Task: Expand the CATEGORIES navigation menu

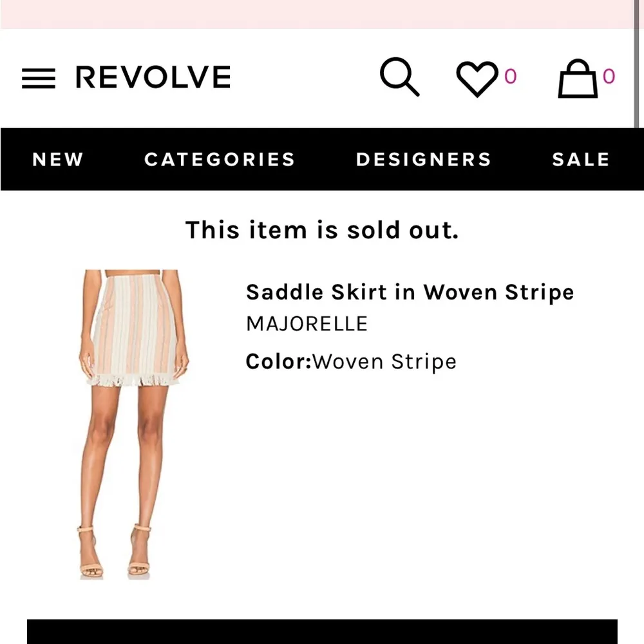Action: click(x=219, y=160)
